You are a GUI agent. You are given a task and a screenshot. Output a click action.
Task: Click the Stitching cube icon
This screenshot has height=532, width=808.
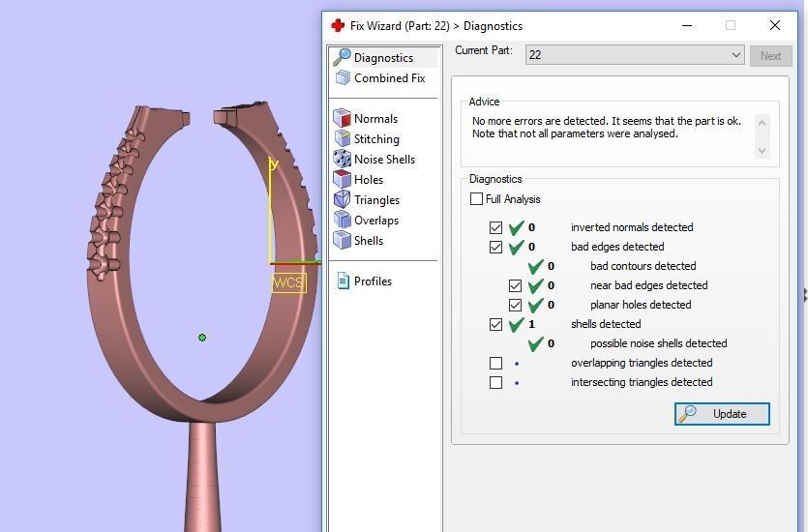343,138
